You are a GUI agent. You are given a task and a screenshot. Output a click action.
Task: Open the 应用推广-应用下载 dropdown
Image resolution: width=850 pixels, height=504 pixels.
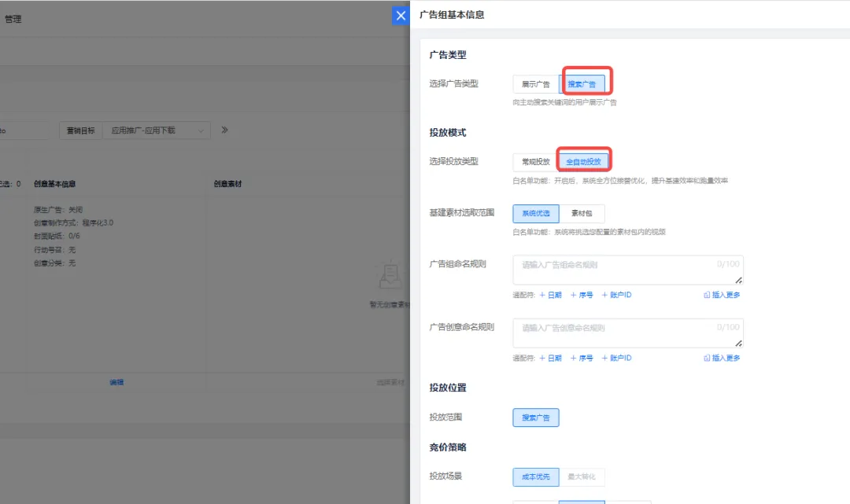click(x=156, y=131)
